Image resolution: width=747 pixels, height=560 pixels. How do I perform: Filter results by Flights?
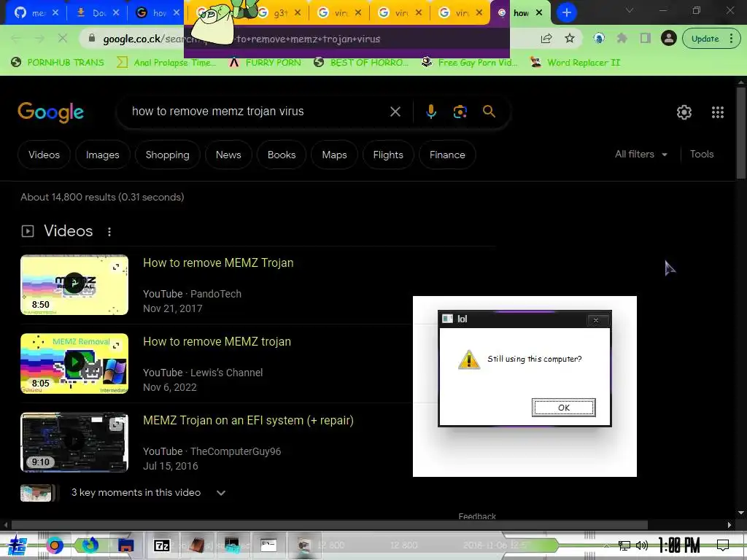(388, 155)
